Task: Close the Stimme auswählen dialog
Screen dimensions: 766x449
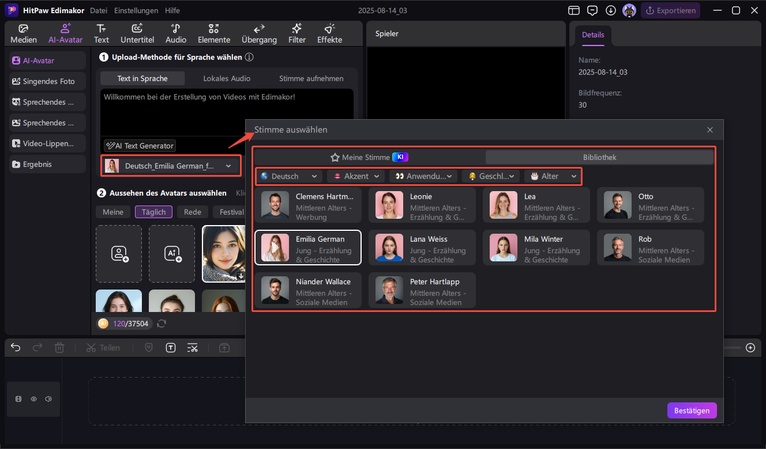Action: click(x=710, y=130)
